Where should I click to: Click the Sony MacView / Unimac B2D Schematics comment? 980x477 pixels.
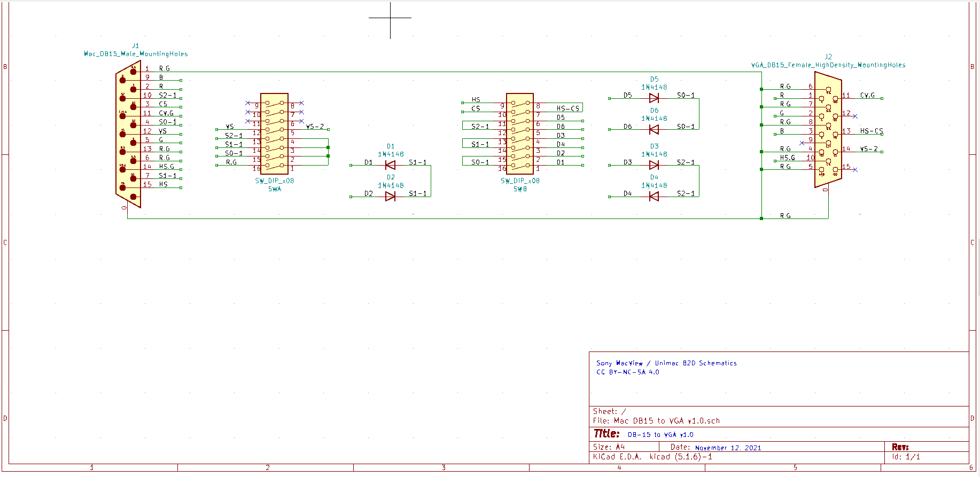point(666,363)
